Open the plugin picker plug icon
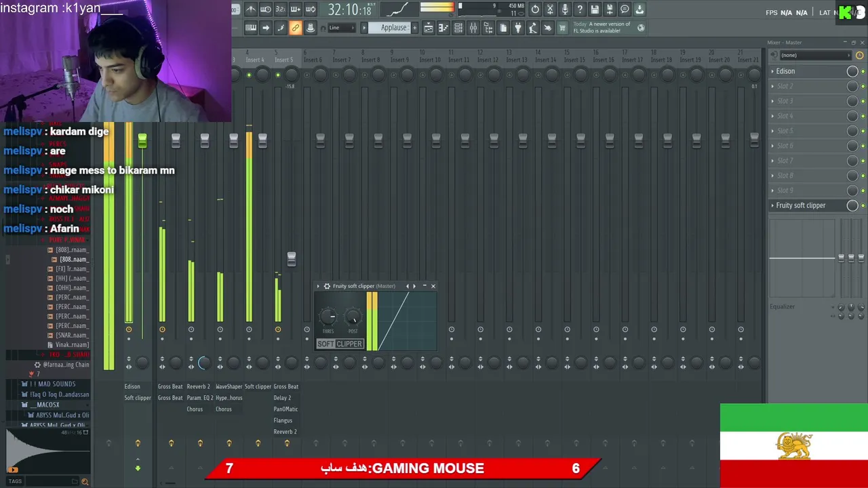The image size is (868, 488). pos(518,28)
